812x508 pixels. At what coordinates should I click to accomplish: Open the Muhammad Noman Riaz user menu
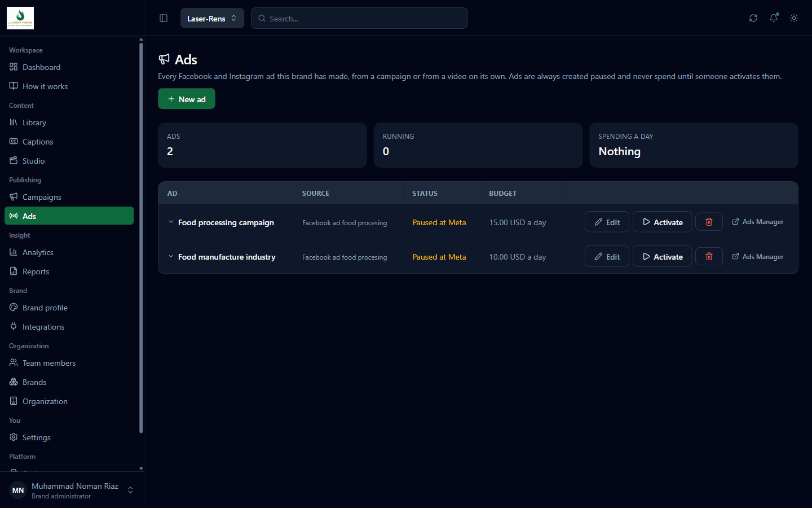pyautogui.click(x=72, y=490)
